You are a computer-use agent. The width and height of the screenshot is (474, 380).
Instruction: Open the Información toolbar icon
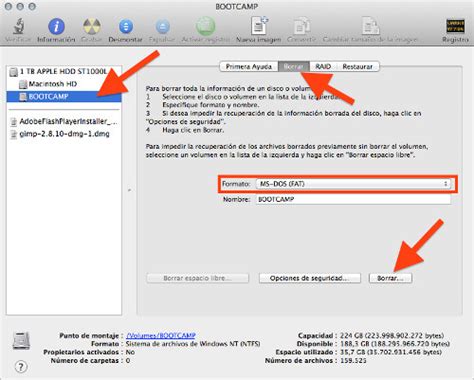pos(56,26)
